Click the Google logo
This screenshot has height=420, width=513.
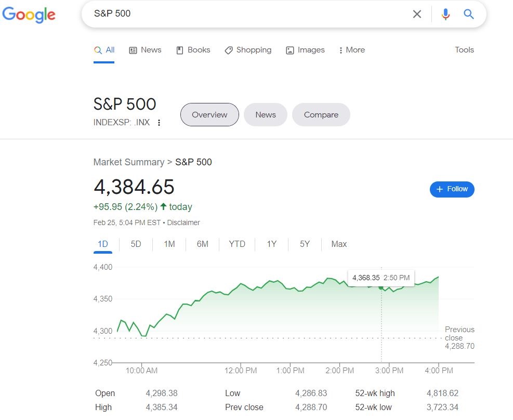29,15
